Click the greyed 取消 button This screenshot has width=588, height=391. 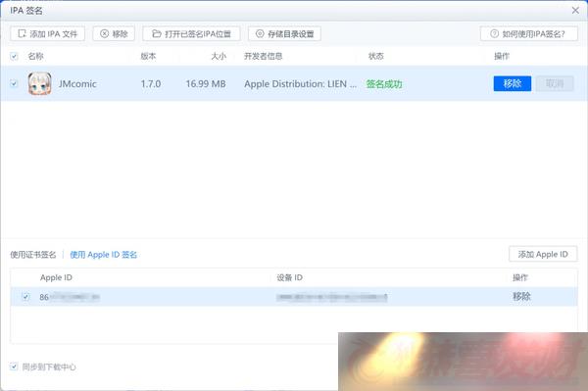(x=555, y=83)
